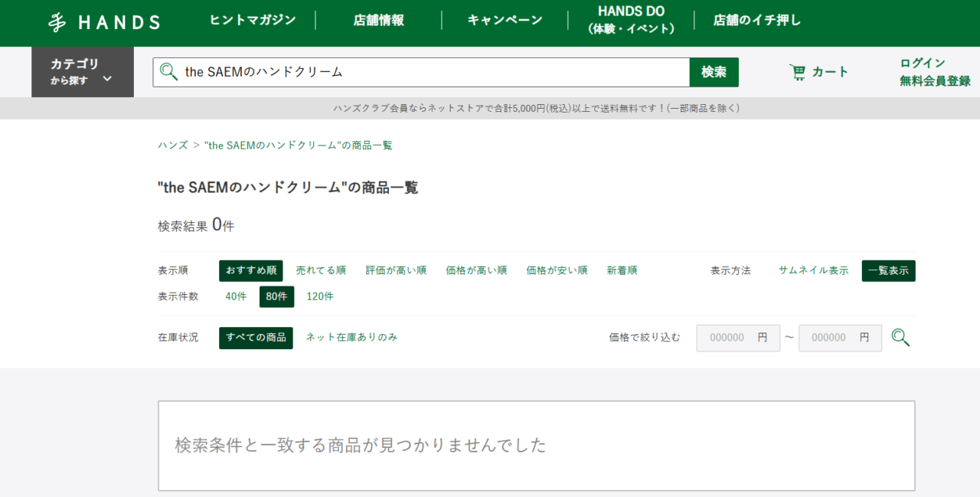Click breadcrumb "the SAEMのハンドクリーム"の商品一覧

point(299,145)
